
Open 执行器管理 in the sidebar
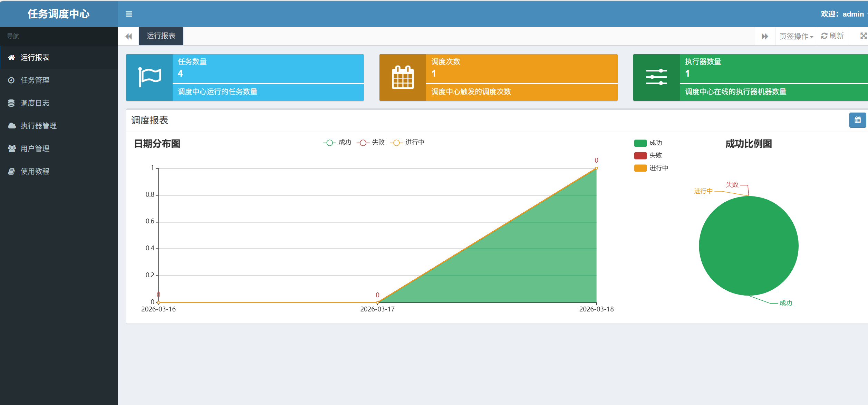(59, 126)
